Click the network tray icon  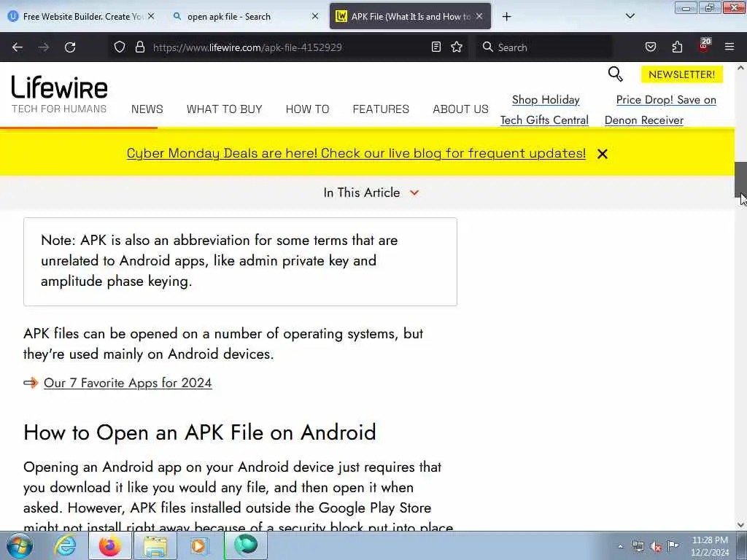coord(638,546)
